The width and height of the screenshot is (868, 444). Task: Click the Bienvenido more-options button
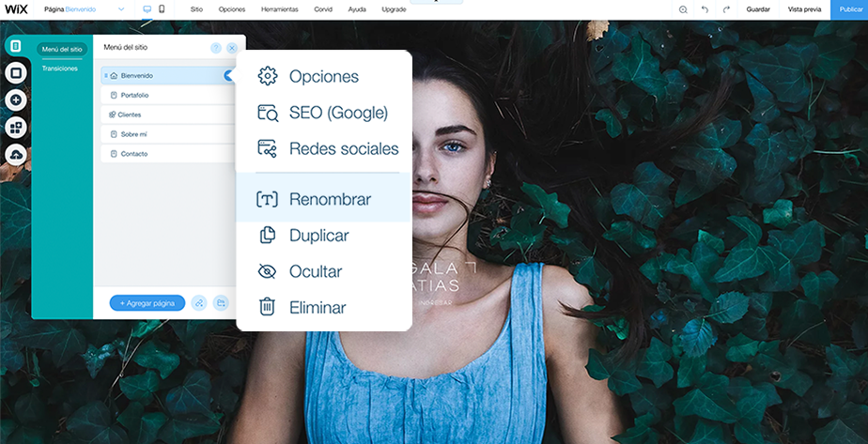[228, 76]
